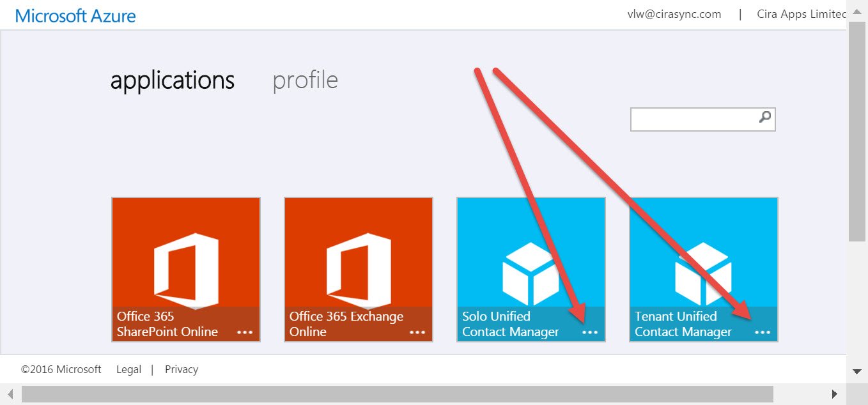
Task: Open the Privacy link in footer
Action: tap(182, 369)
